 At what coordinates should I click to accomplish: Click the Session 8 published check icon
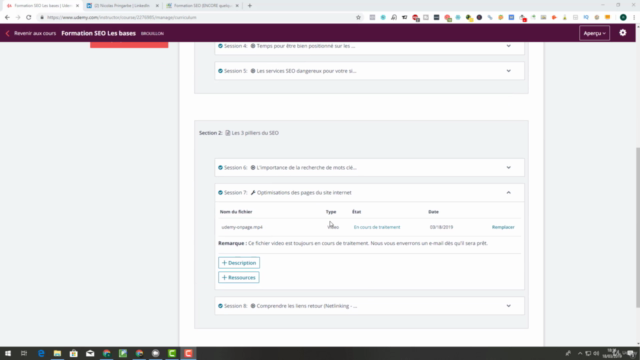(220, 306)
